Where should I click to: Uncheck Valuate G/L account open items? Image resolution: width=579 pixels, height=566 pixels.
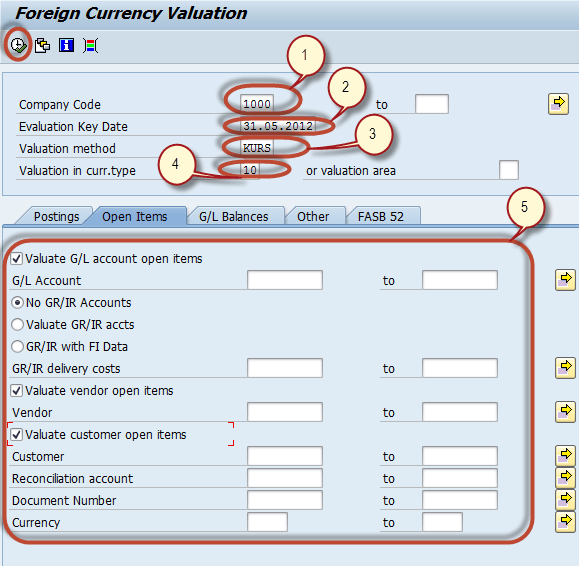(17, 258)
